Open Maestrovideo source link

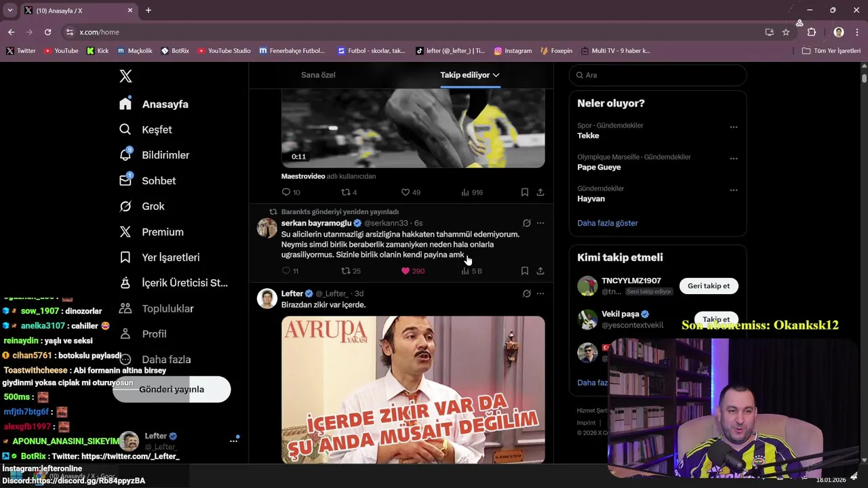click(x=302, y=176)
